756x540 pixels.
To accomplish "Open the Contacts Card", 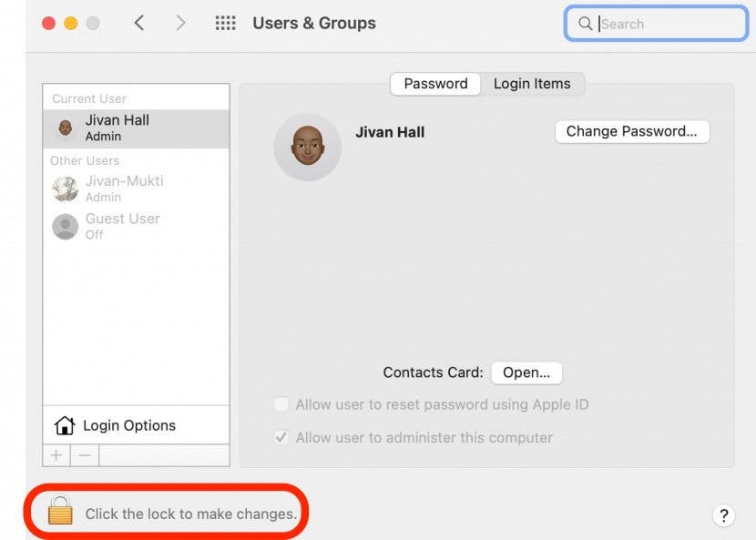I will click(x=526, y=372).
